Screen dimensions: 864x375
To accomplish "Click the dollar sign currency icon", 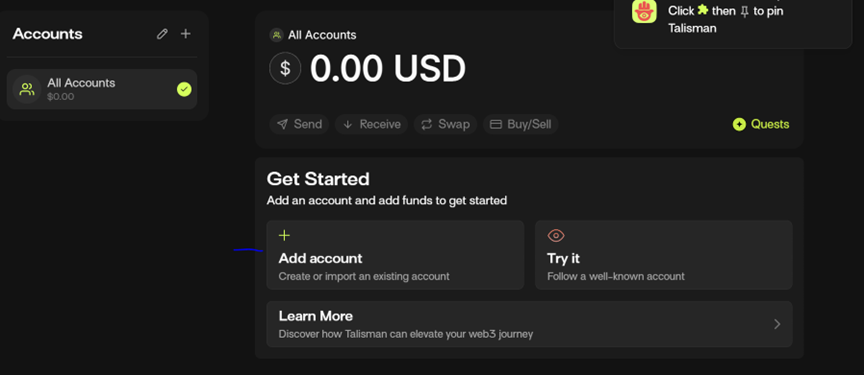I will (285, 68).
